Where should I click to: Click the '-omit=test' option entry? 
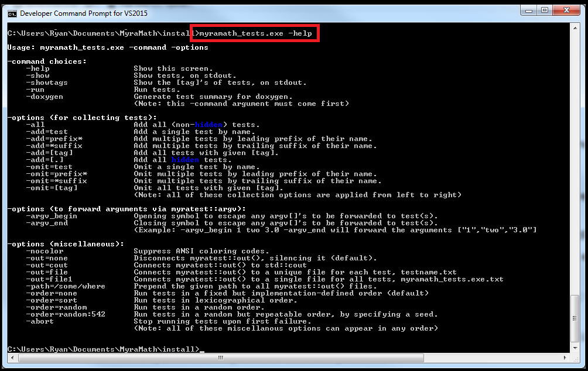pyautogui.click(x=49, y=167)
